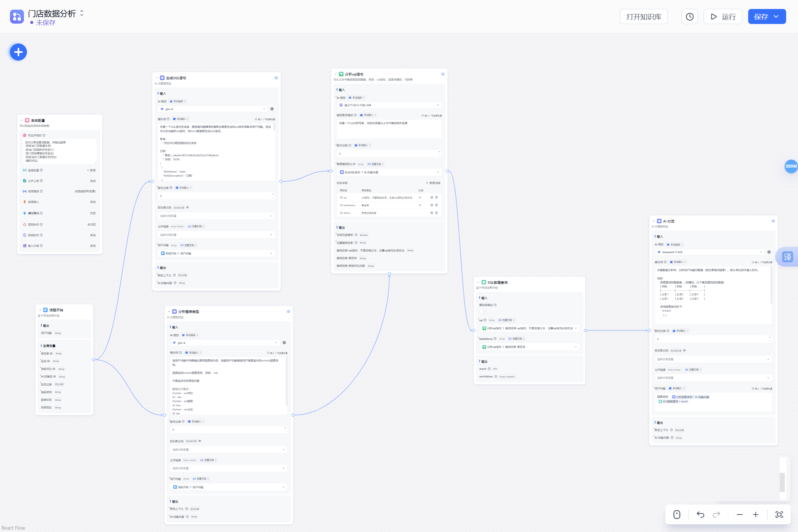Screen dimensions: 798x532
Task: Add a global variable with 新增
Action: click(x=91, y=170)
